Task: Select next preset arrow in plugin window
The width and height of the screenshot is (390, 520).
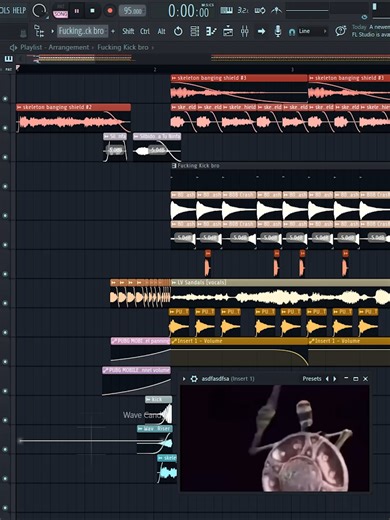Action: click(335, 379)
